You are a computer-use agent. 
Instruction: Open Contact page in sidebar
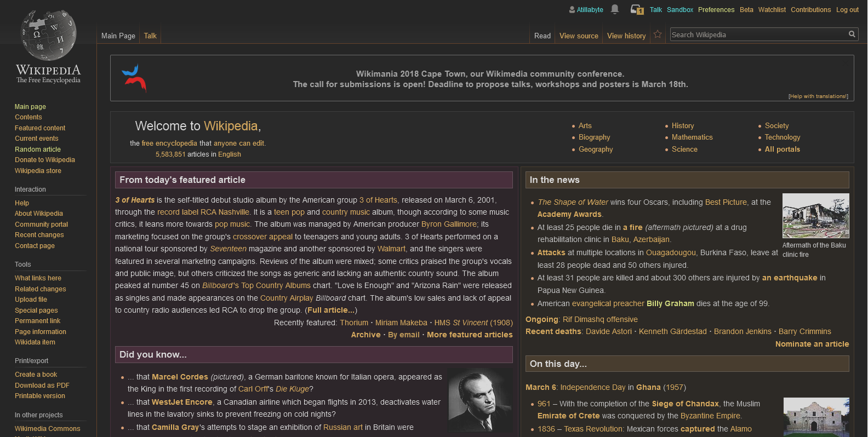(x=35, y=246)
